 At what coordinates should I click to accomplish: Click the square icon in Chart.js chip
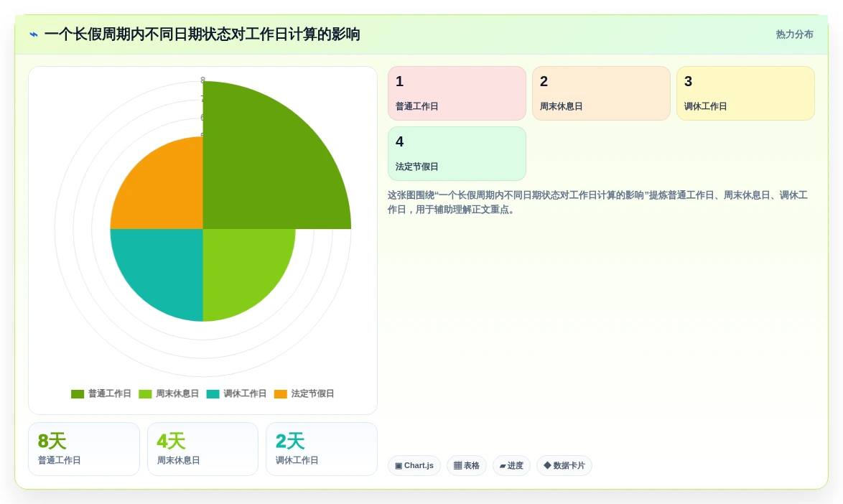(x=399, y=466)
